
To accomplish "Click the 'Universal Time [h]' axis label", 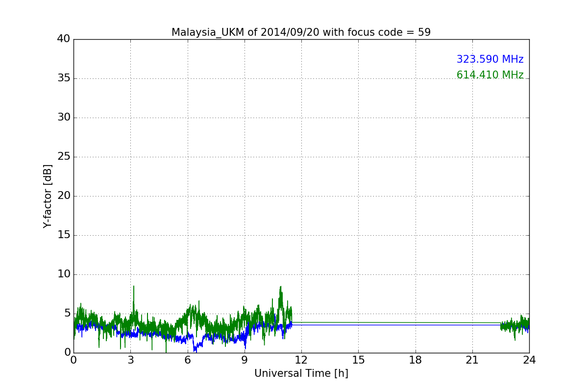I will (x=301, y=373).
